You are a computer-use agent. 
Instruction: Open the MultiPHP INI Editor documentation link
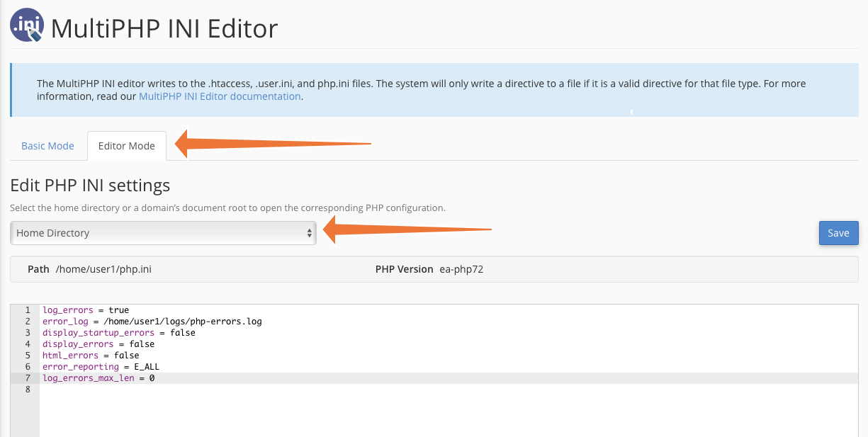point(220,96)
